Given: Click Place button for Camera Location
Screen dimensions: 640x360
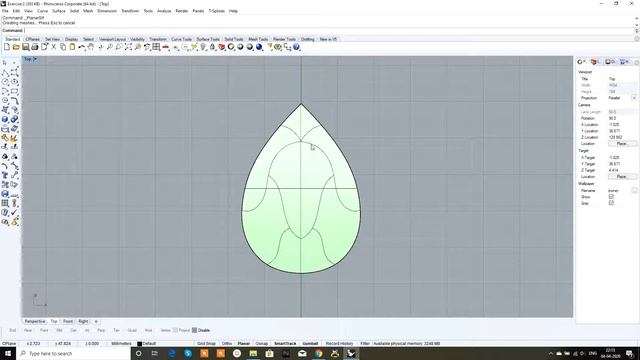Looking at the screenshot, I should point(622,144).
